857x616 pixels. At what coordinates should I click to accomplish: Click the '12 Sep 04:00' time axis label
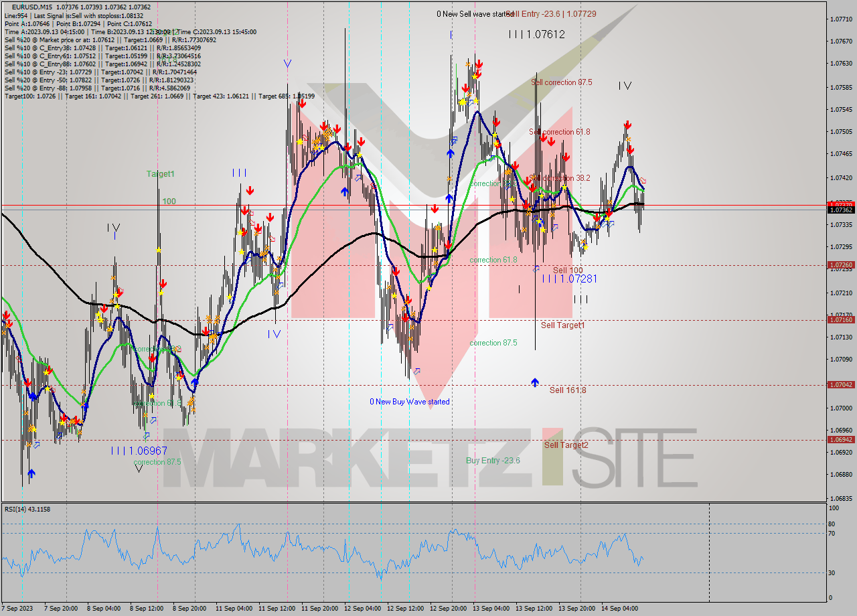tap(362, 609)
